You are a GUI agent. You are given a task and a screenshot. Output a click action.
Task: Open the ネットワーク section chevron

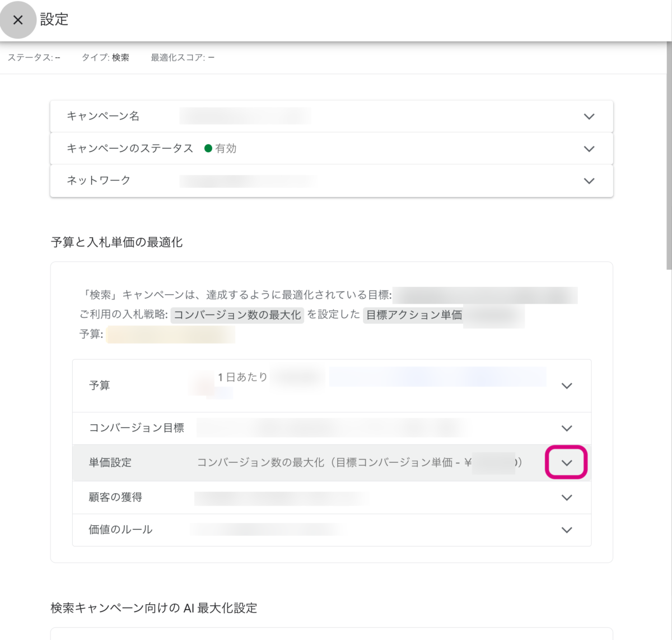point(589,181)
